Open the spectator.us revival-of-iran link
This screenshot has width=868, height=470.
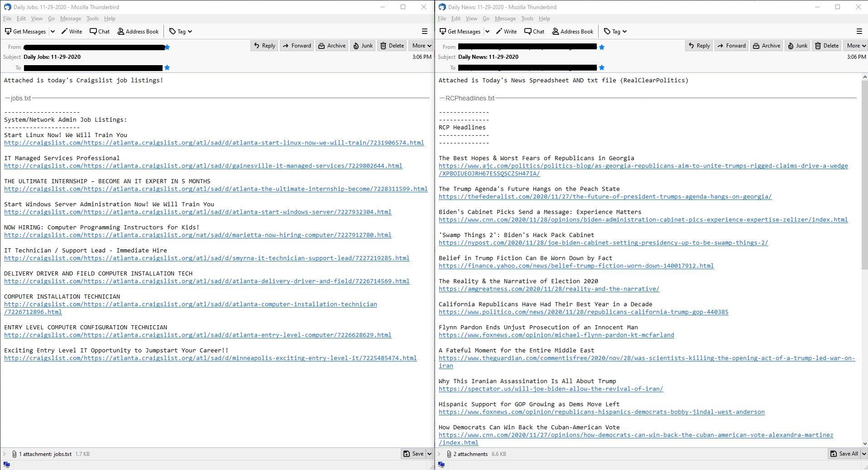[551, 389]
